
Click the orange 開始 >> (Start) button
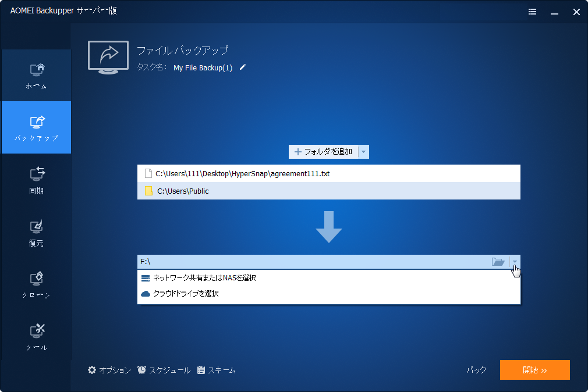pyautogui.click(x=535, y=370)
